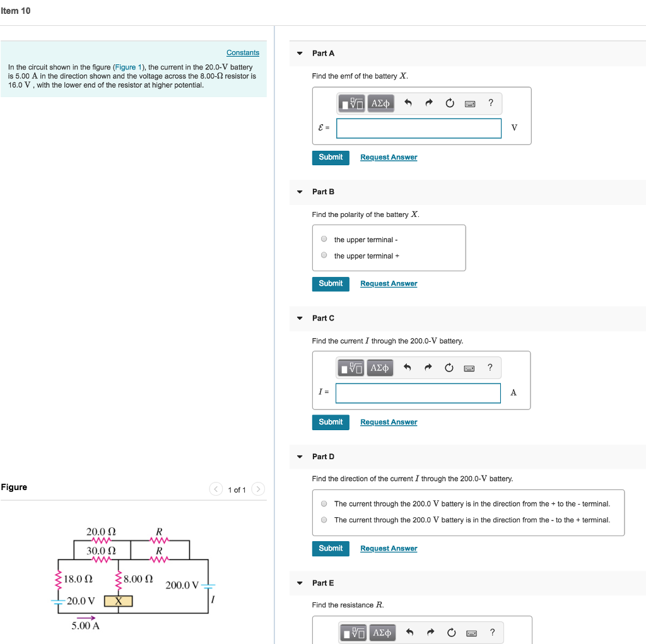This screenshot has width=646, height=644.
Task: Choose current from + to - terminal option
Action: click(x=324, y=503)
